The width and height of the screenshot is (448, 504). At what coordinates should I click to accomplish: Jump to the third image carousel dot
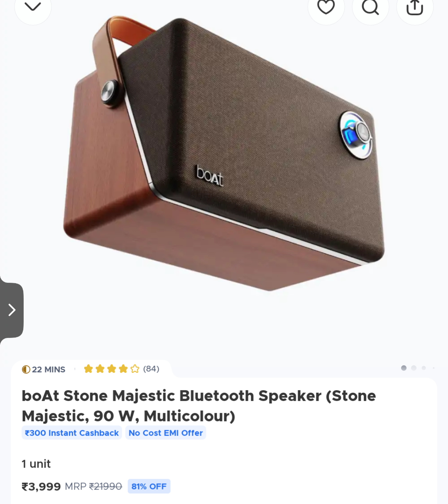pyautogui.click(x=424, y=368)
